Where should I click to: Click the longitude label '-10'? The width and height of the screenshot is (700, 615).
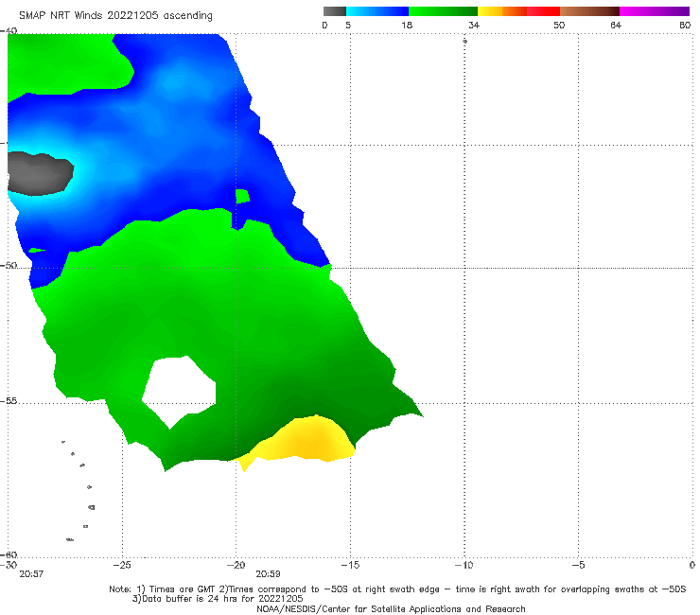pyautogui.click(x=464, y=565)
